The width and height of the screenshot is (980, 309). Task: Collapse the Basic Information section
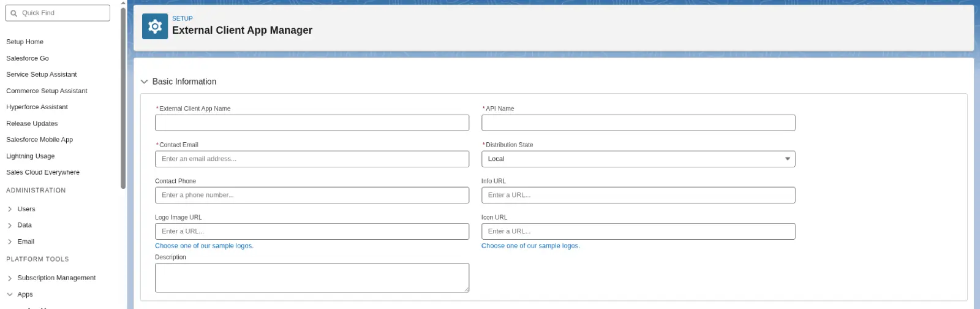[145, 82]
